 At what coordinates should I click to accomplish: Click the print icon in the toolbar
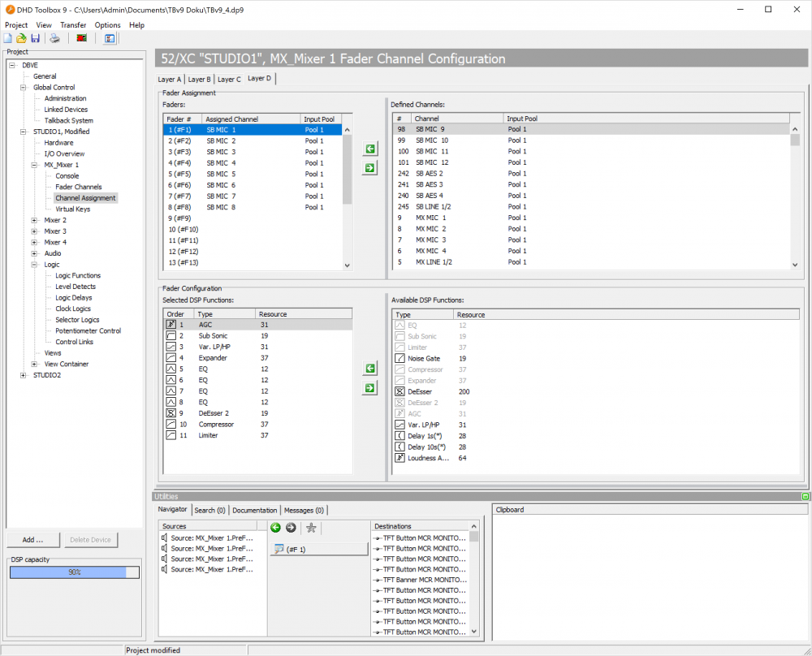[x=54, y=37]
